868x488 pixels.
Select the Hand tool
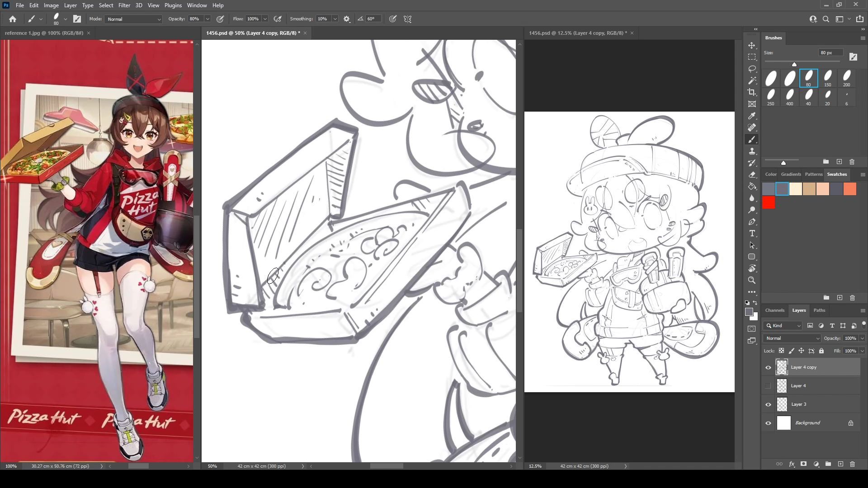(752, 269)
